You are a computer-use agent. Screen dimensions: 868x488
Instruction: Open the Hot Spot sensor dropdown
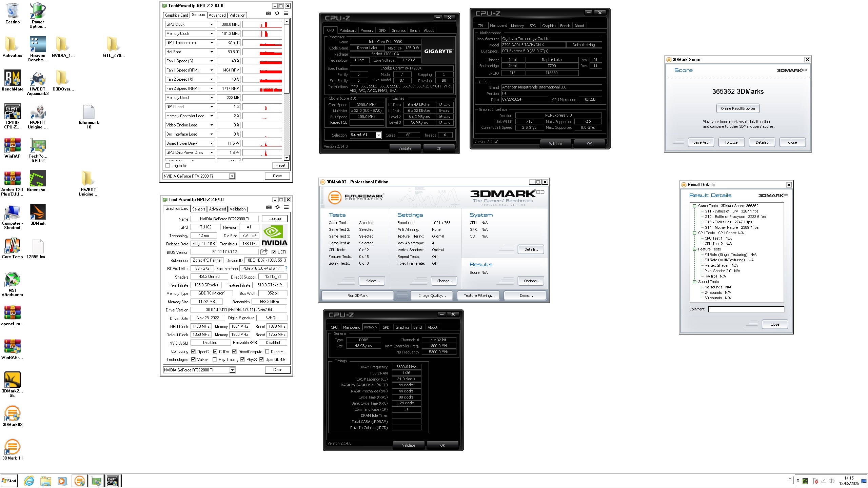pos(212,52)
